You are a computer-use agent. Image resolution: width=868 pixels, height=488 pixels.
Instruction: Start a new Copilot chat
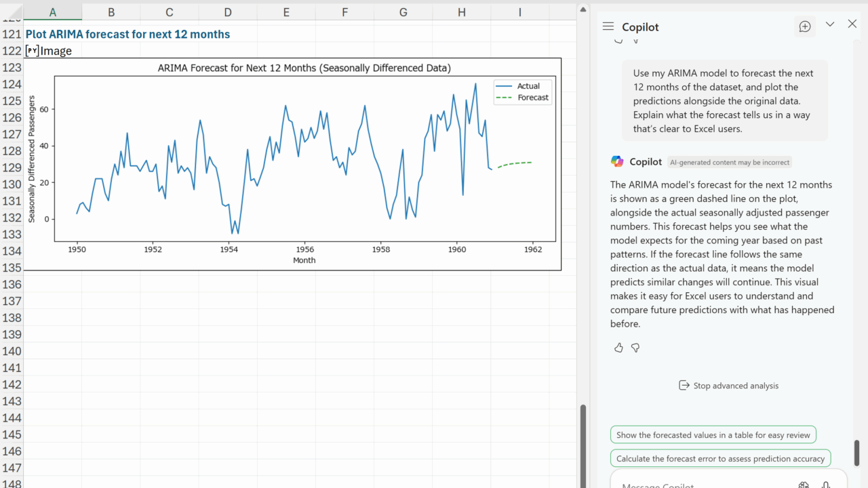pyautogui.click(x=805, y=26)
